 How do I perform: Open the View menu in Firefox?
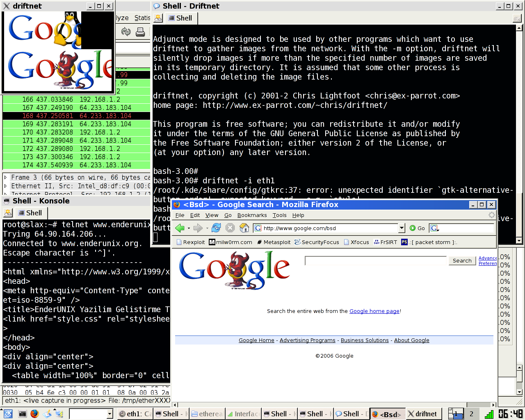(x=212, y=215)
